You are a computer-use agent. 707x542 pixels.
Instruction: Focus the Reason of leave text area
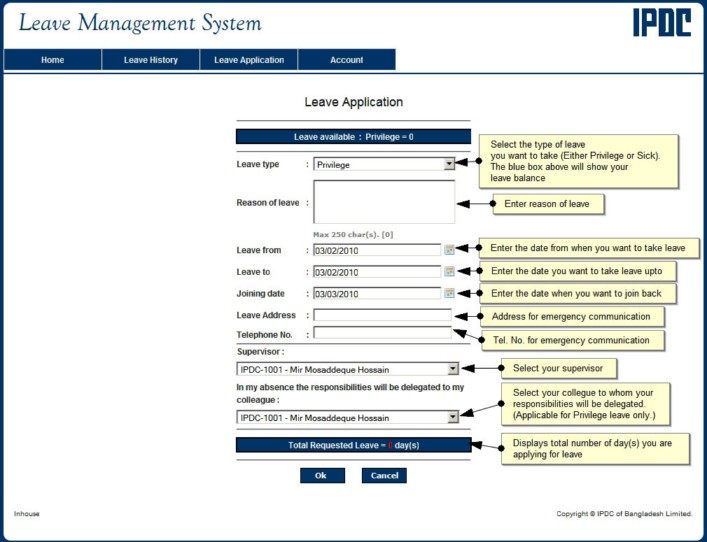[x=384, y=202]
